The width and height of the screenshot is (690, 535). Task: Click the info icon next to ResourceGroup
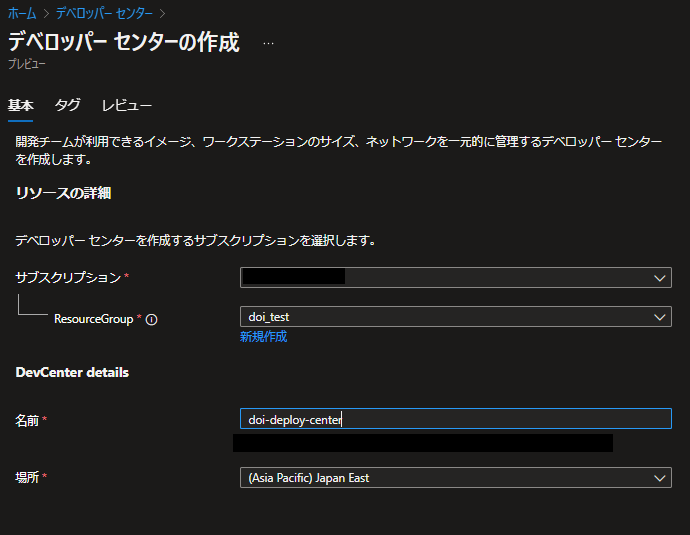[x=151, y=319]
